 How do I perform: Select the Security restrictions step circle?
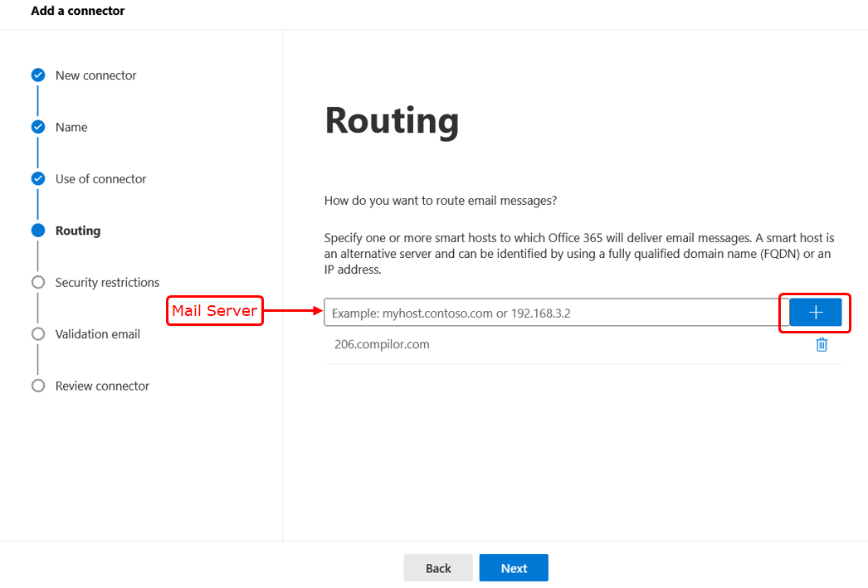[x=38, y=283]
